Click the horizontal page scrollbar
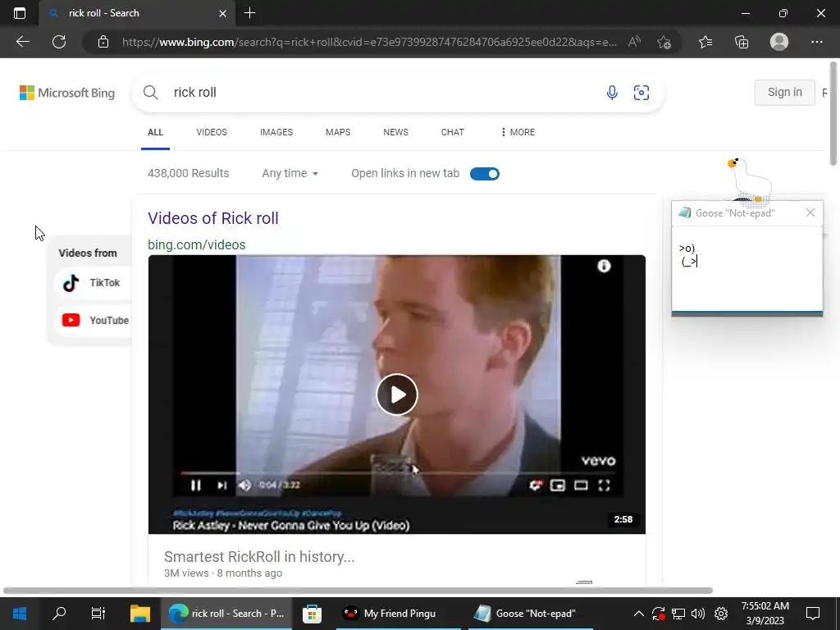 [x=358, y=591]
